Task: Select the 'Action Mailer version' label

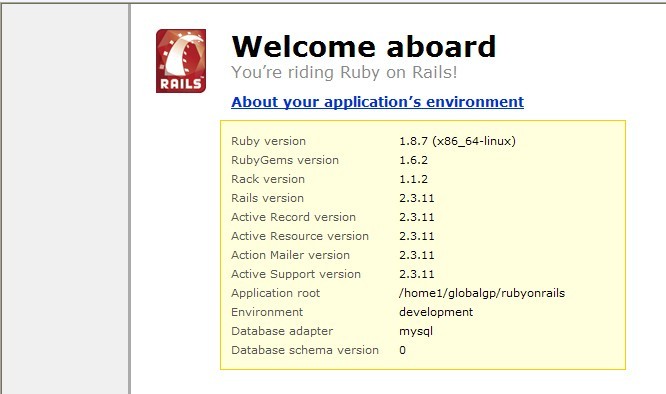Action: (291, 255)
